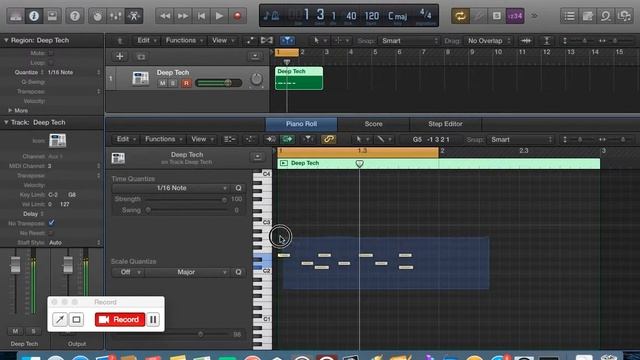This screenshot has width=640, height=360.
Task: Start recording with the round Record button
Action: (x=237, y=16)
